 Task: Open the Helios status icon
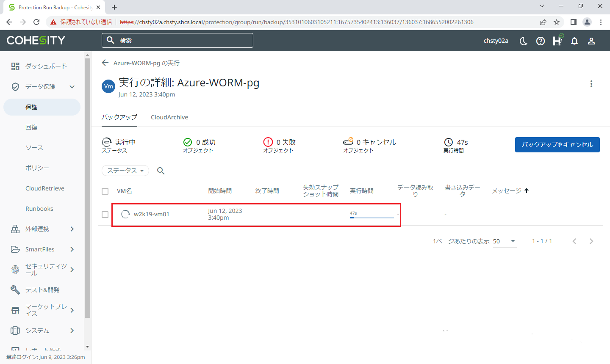tap(557, 40)
